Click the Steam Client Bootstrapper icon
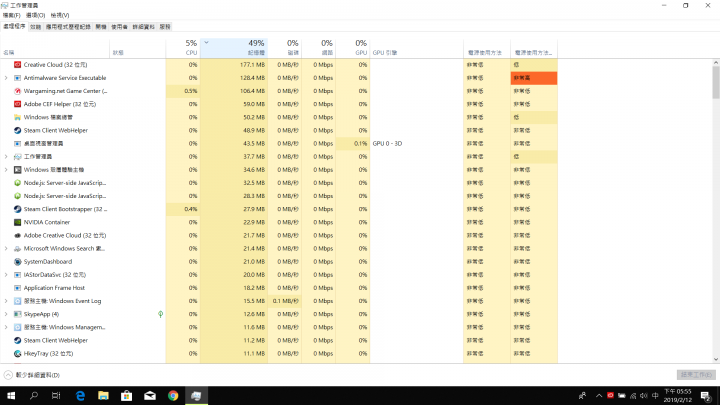The width and height of the screenshot is (720, 405). 17,209
